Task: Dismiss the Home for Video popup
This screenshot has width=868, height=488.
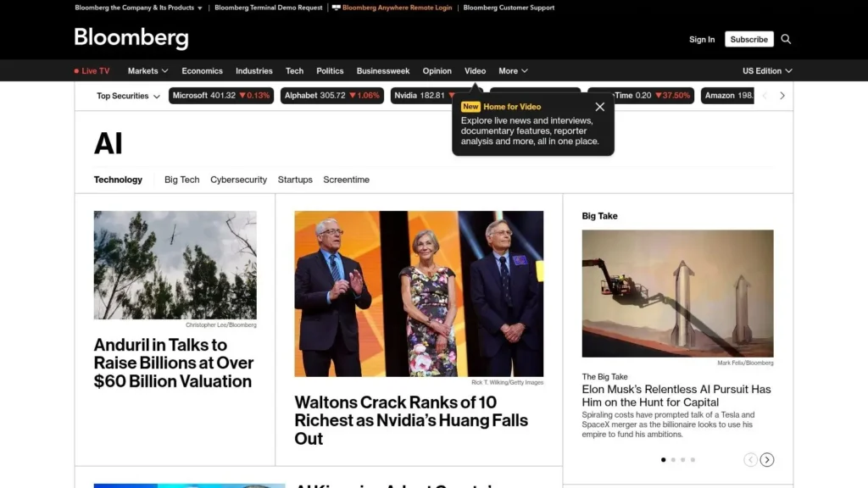Action: 600,107
